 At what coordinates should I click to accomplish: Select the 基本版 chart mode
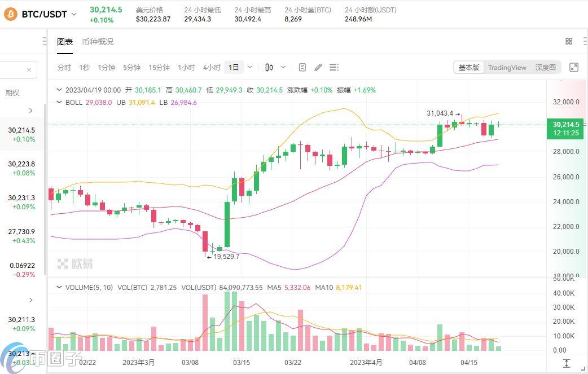pos(469,68)
